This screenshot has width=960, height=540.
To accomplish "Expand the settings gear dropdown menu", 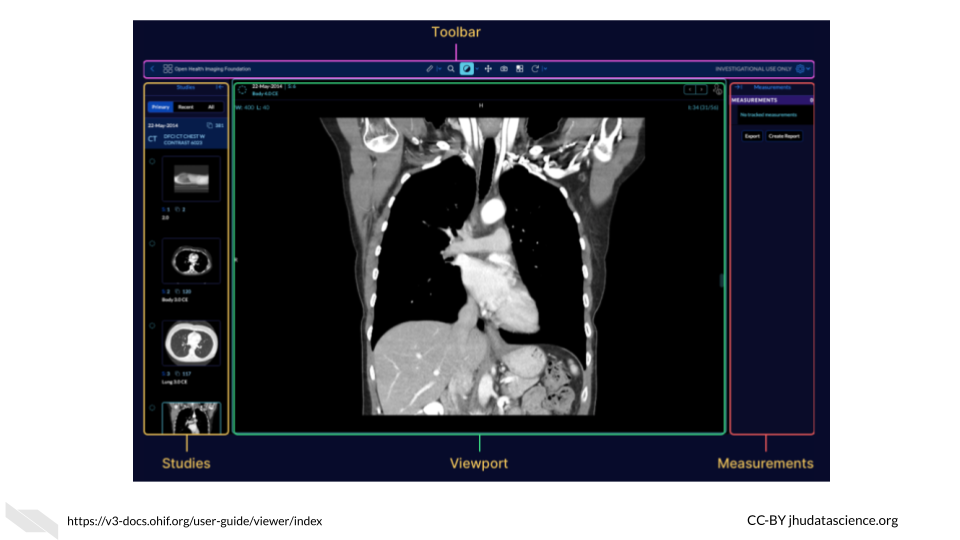I will click(802, 69).
